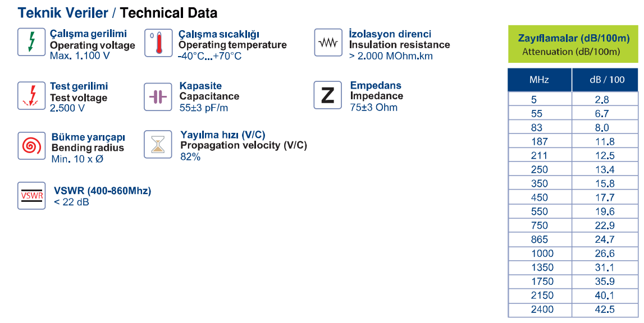Click the 865 MHz table cell
Image resolution: width=644 pixels, height=323 pixels.
pyautogui.click(x=540, y=239)
